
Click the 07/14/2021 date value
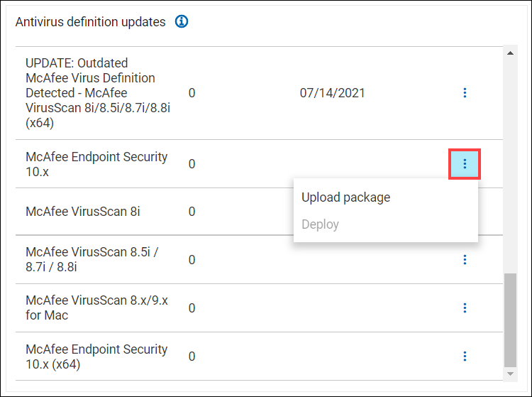click(x=332, y=93)
